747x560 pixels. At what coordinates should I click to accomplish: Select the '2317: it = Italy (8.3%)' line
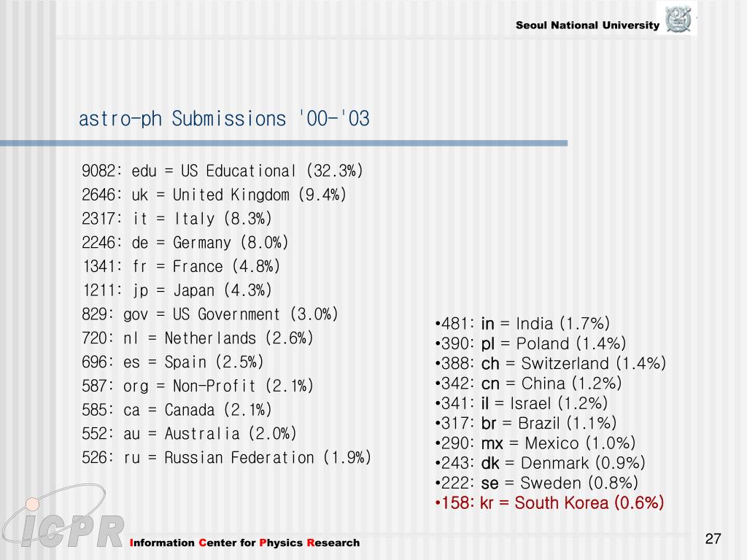click(x=177, y=219)
